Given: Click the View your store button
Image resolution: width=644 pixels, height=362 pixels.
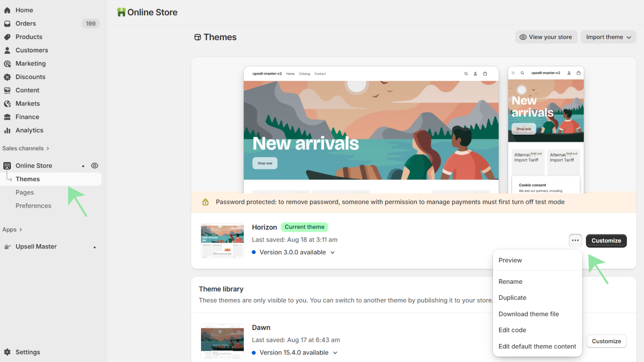Looking at the screenshot, I should (546, 37).
